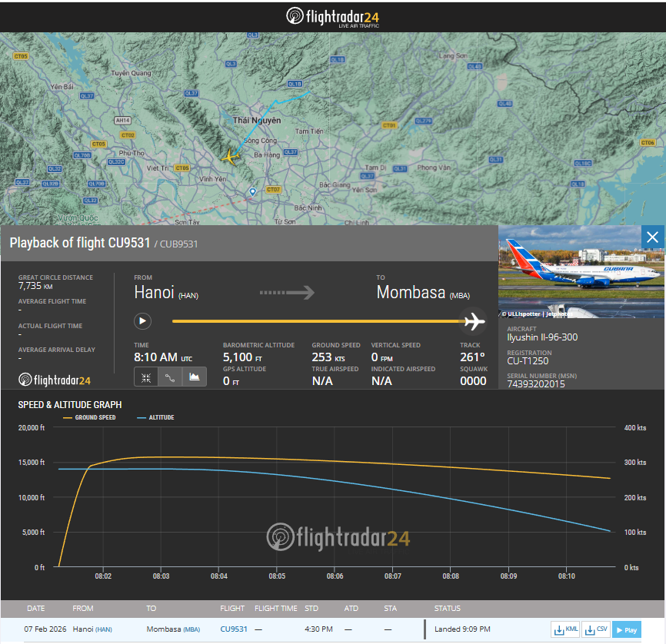Click the Flightradar24 logo in the header

pos(332,17)
